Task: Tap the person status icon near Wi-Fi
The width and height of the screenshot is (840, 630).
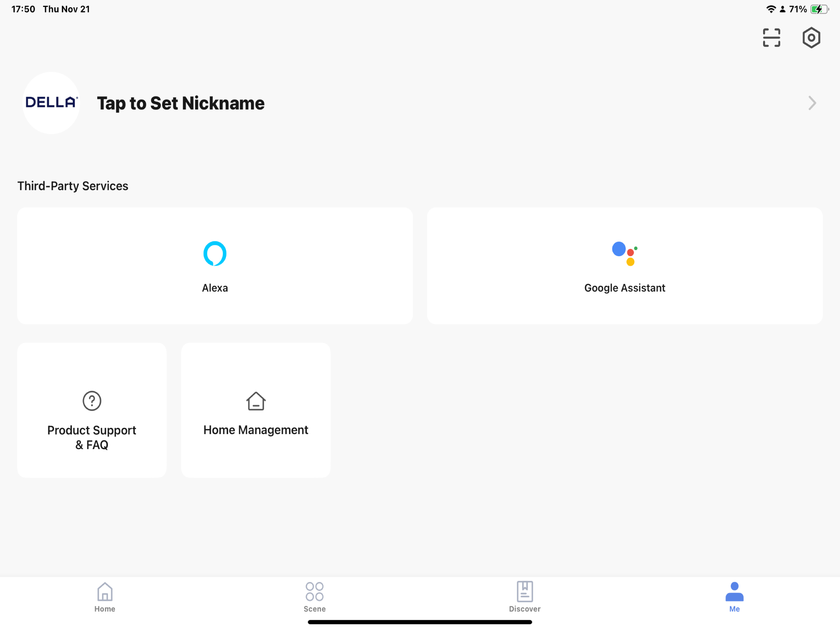Action: pos(782,10)
